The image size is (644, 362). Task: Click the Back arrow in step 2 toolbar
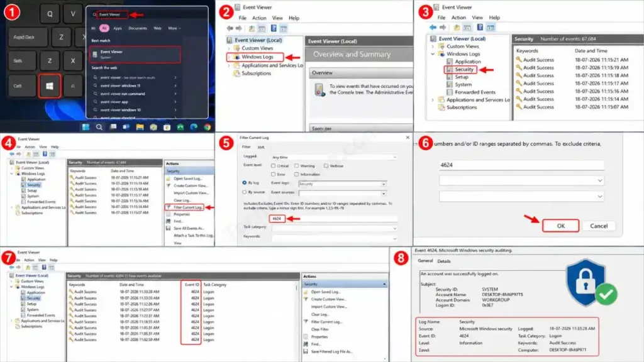coord(230,28)
